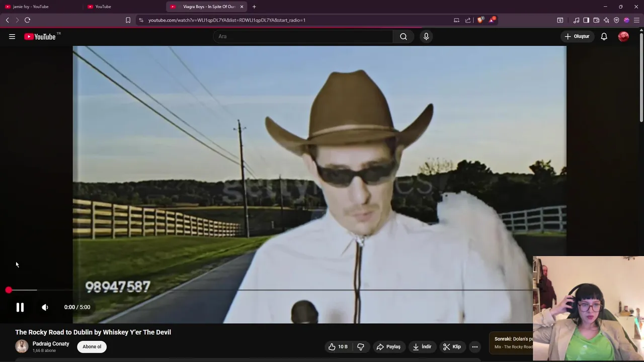644x362 pixels.
Task: Open browser profile avatar icon
Action: pos(626,20)
